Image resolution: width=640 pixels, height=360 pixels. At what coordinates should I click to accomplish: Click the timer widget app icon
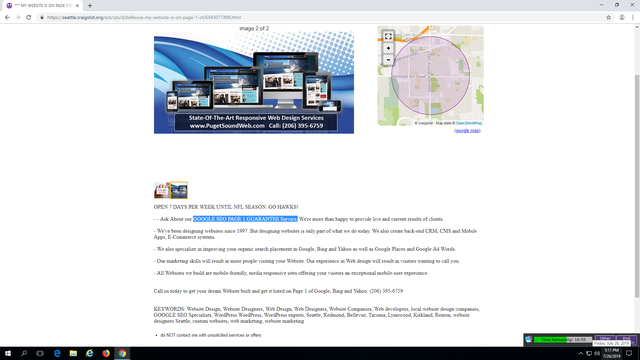click(x=529, y=340)
